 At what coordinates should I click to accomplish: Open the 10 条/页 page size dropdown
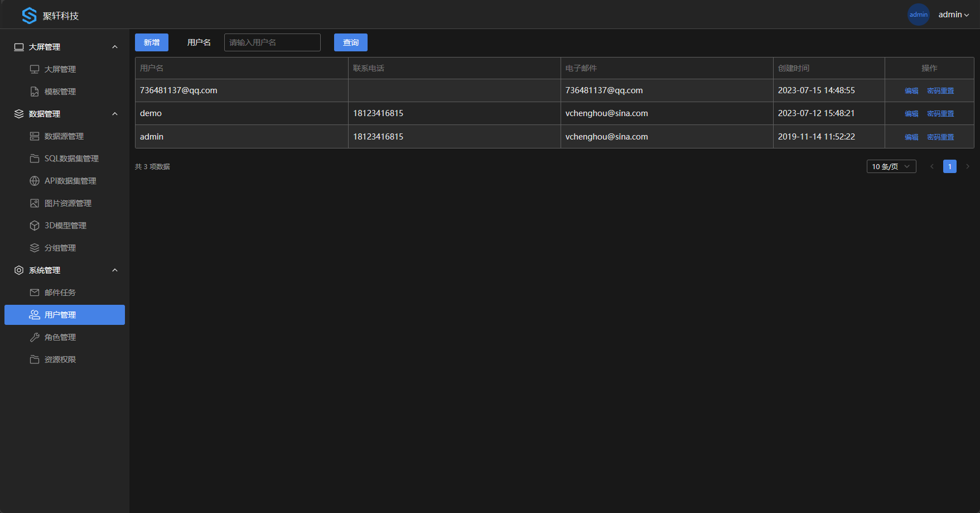891,166
